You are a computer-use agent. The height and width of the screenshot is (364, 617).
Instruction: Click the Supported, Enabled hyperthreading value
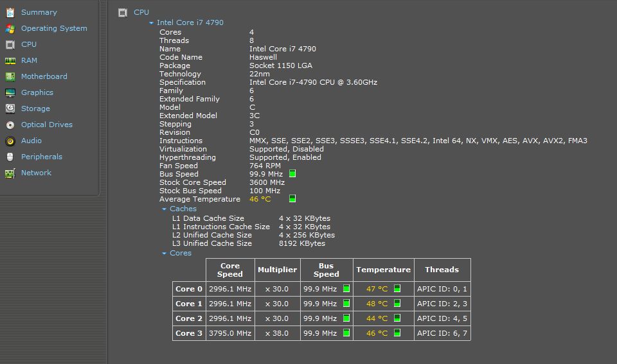pyautogui.click(x=285, y=158)
